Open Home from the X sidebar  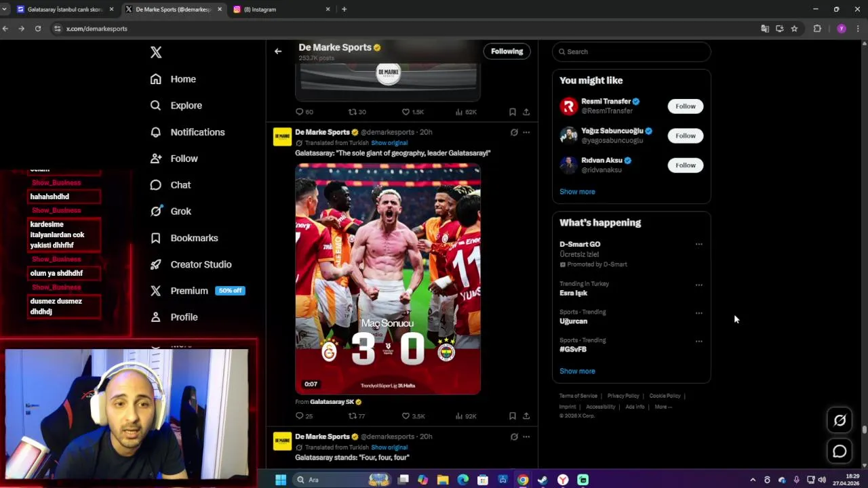coord(174,79)
